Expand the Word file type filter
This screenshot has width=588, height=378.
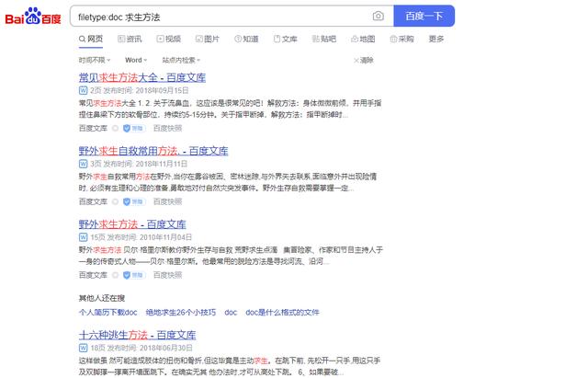(136, 60)
